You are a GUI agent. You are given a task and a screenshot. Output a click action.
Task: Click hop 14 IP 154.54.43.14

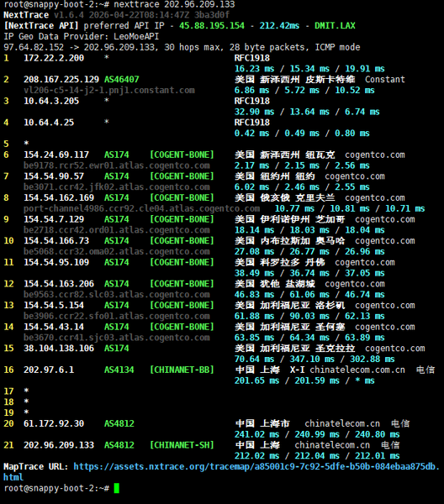tap(54, 327)
